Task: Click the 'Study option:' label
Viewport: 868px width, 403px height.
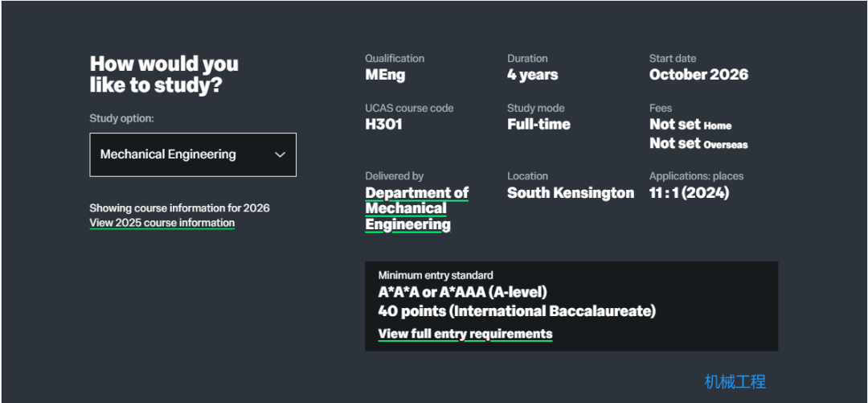Action: coord(121,118)
